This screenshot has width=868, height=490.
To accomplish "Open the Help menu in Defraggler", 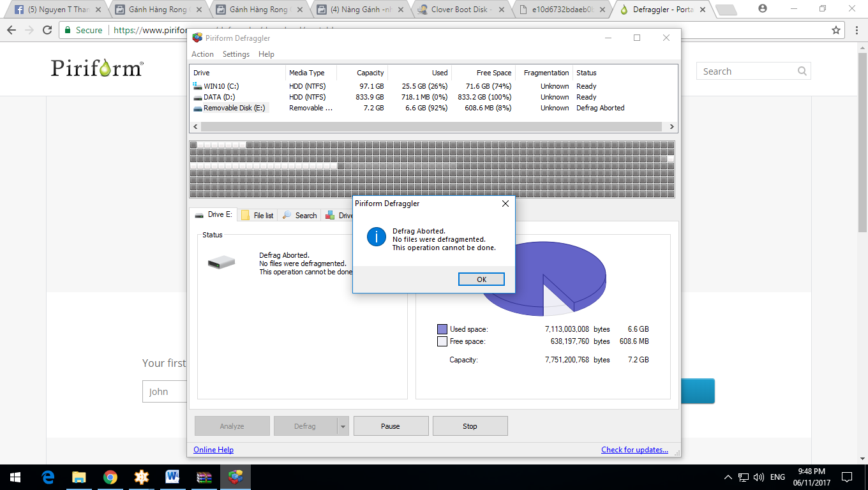I will (x=266, y=54).
